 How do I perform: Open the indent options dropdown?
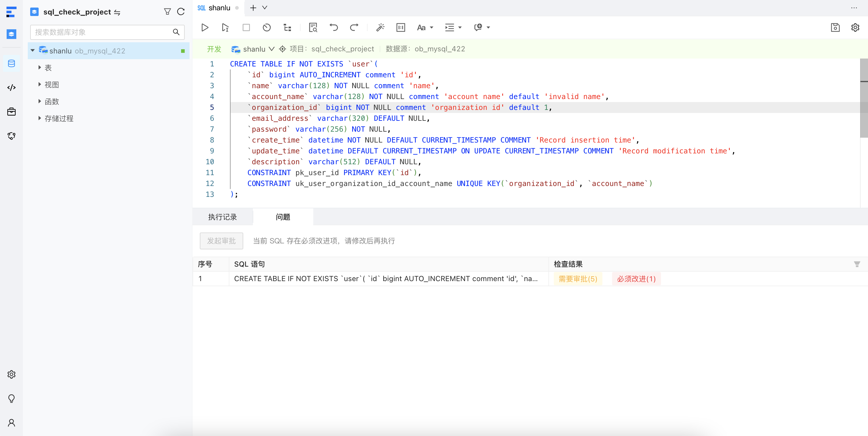pyautogui.click(x=453, y=27)
